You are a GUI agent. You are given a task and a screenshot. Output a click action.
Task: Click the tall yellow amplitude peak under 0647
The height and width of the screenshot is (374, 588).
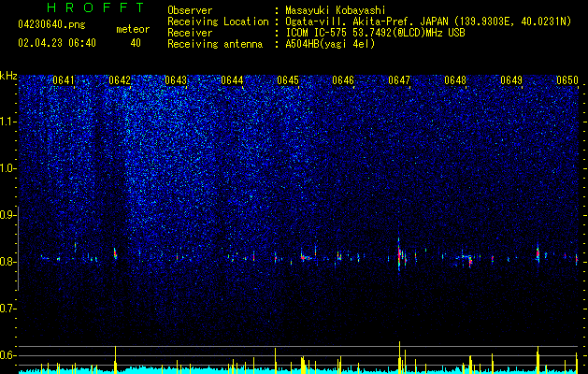click(x=400, y=357)
